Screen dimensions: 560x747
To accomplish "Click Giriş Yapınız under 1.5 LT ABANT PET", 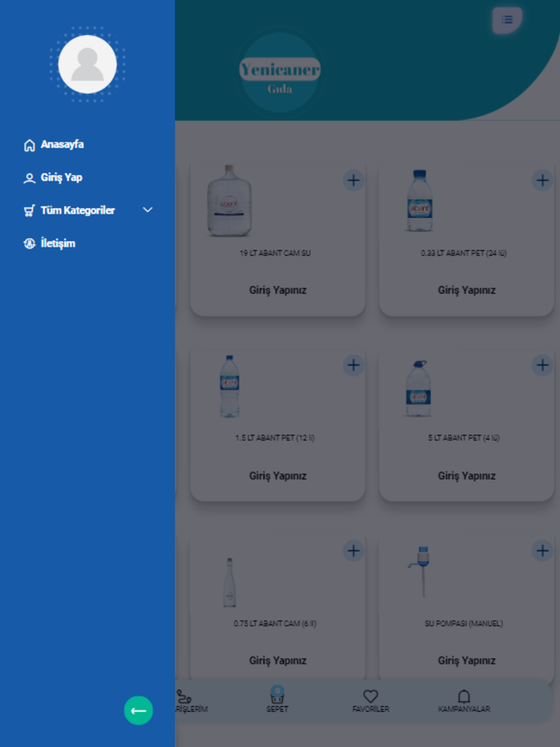I will (x=278, y=475).
